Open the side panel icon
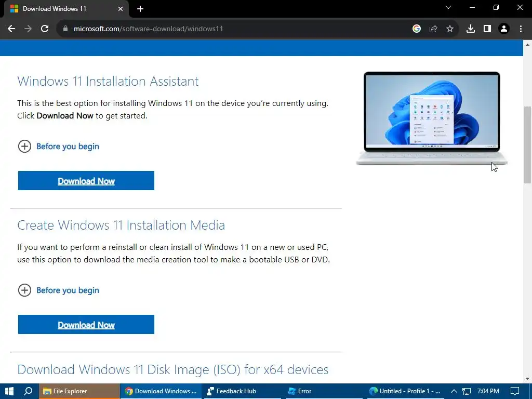532x399 pixels. (x=487, y=29)
